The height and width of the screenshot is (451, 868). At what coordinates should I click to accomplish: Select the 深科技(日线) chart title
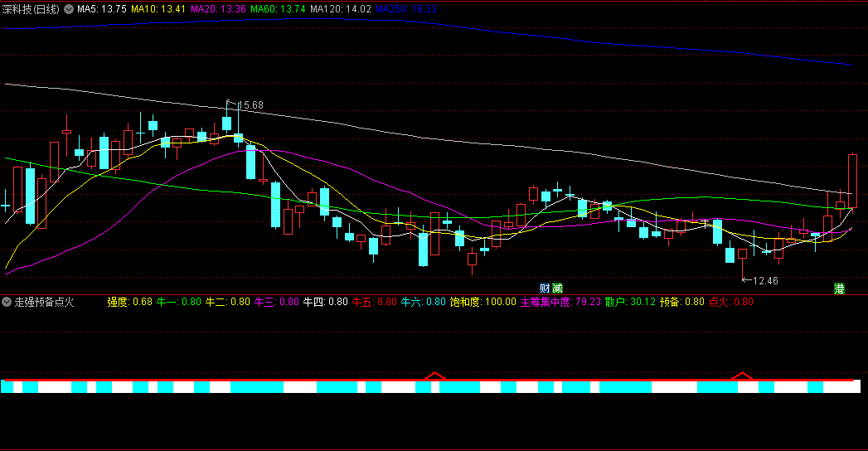[x=31, y=9]
